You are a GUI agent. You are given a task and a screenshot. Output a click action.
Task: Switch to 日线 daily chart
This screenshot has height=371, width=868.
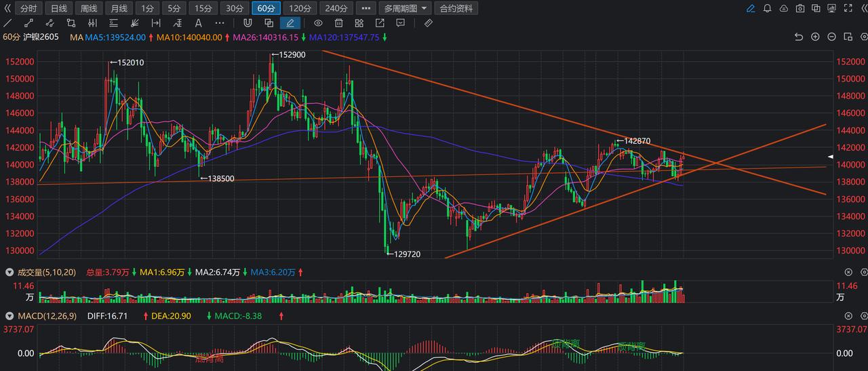pos(59,9)
